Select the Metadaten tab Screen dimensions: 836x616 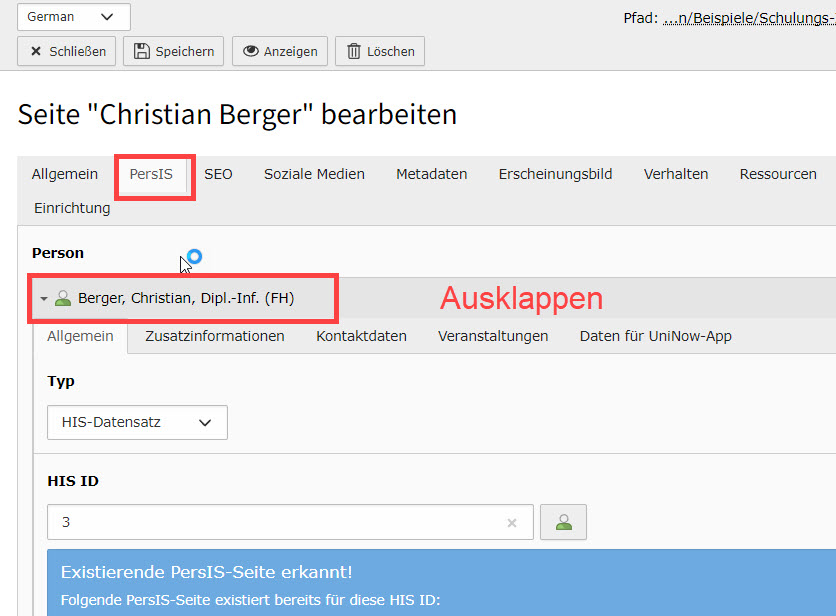coord(431,174)
